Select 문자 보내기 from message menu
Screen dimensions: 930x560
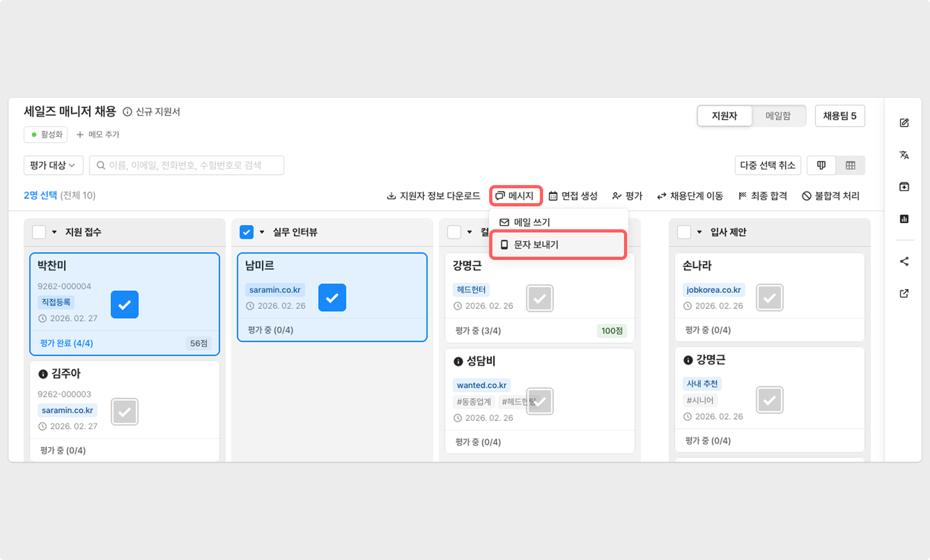tap(558, 245)
